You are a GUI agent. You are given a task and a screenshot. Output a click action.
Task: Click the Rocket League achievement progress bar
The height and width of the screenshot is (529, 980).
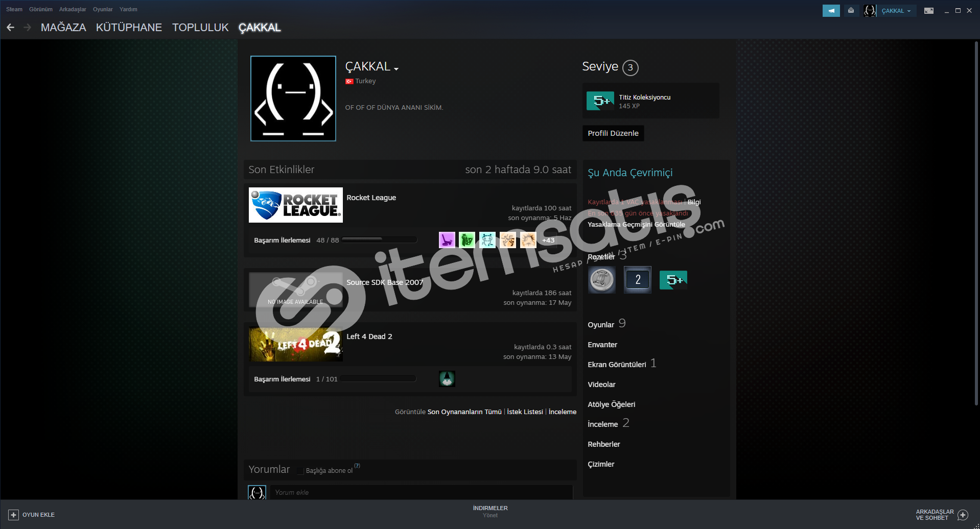click(379, 239)
